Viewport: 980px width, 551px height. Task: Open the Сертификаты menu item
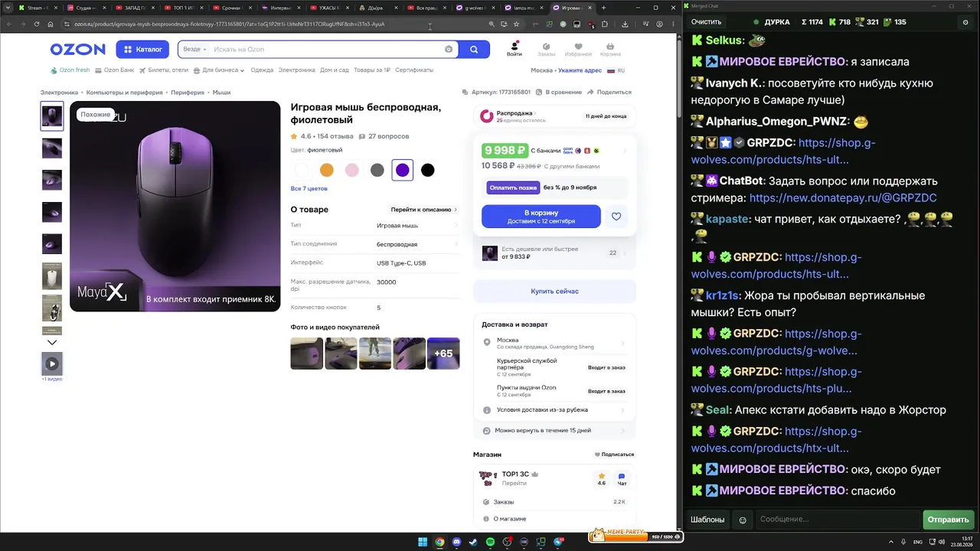pos(414,70)
